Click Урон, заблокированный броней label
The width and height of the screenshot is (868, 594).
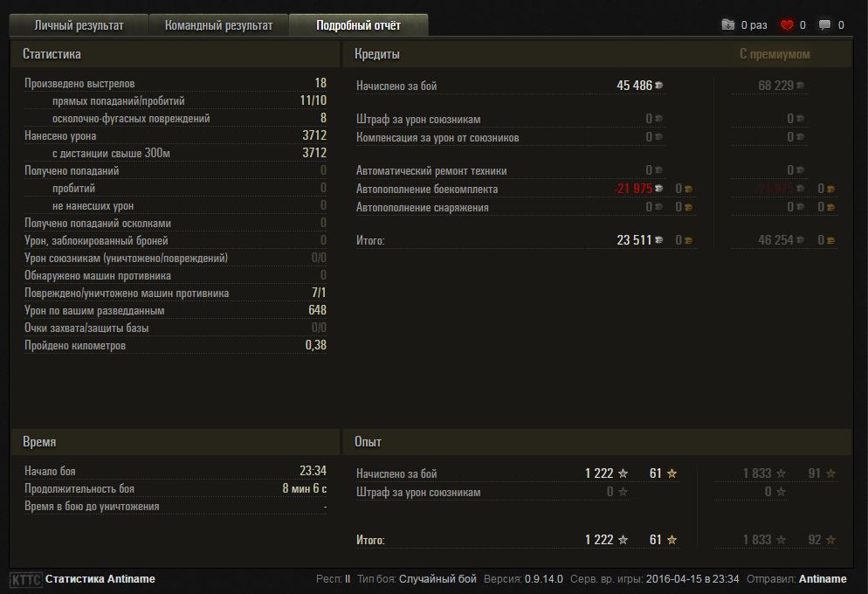(x=96, y=241)
